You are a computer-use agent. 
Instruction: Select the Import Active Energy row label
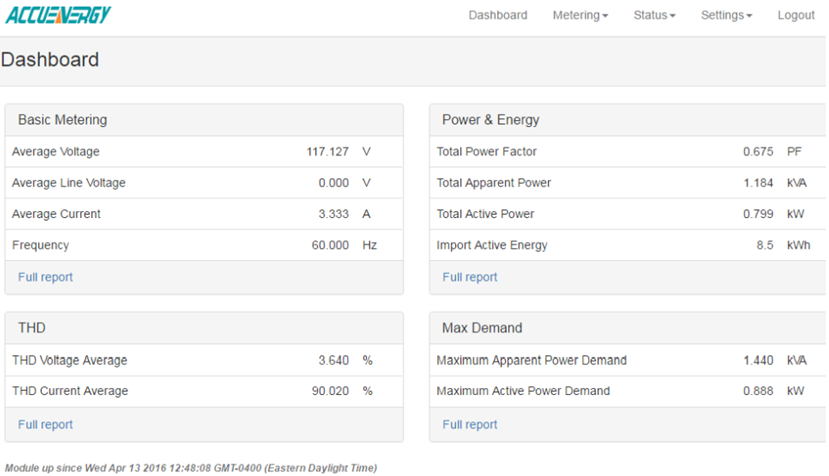point(492,245)
